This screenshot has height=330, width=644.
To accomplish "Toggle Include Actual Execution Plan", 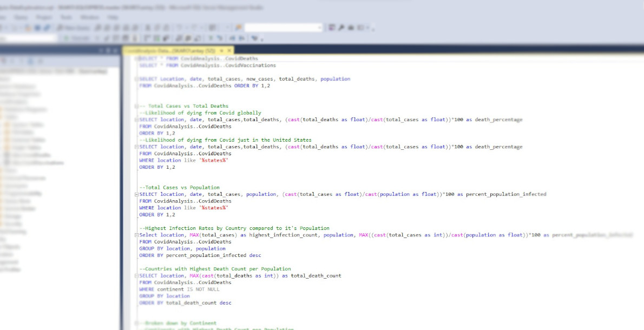I will pos(147,38).
